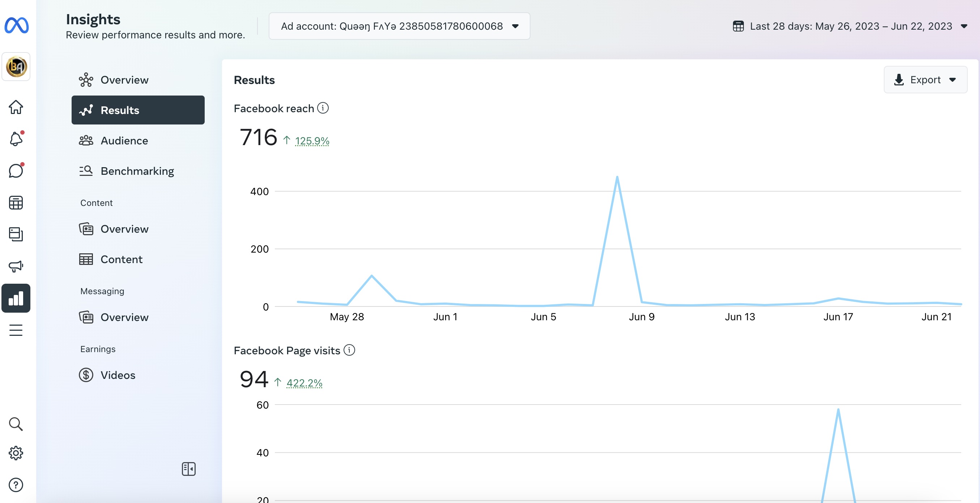Open the Notifications bell
Image resolution: width=980 pixels, height=503 pixels.
16,139
